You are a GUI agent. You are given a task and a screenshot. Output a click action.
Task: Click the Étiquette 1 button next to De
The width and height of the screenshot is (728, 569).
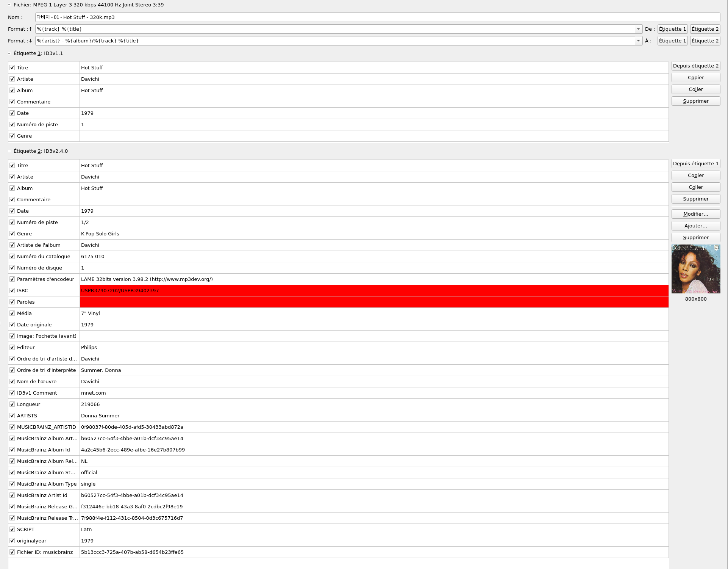coord(672,29)
